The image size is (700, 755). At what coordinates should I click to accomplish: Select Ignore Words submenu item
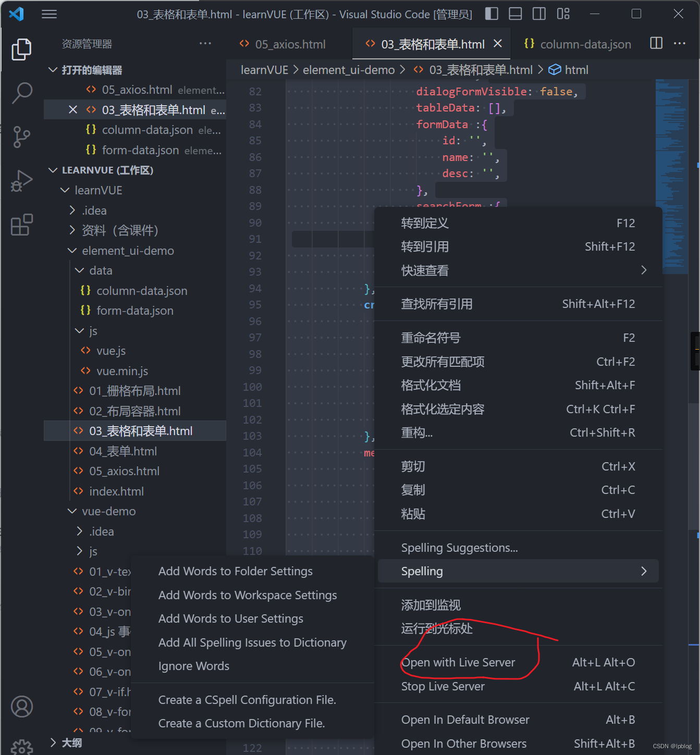(253, 666)
